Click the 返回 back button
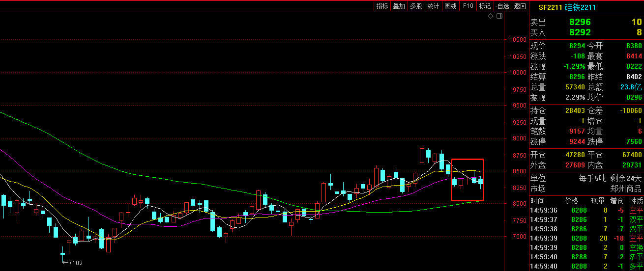The width and height of the screenshot is (644, 271). click(520, 6)
